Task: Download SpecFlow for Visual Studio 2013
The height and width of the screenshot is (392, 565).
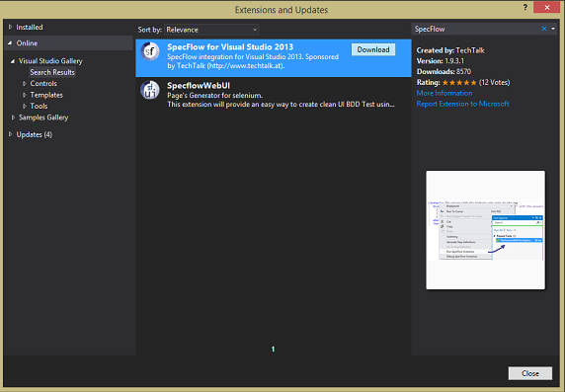Action: pos(373,49)
